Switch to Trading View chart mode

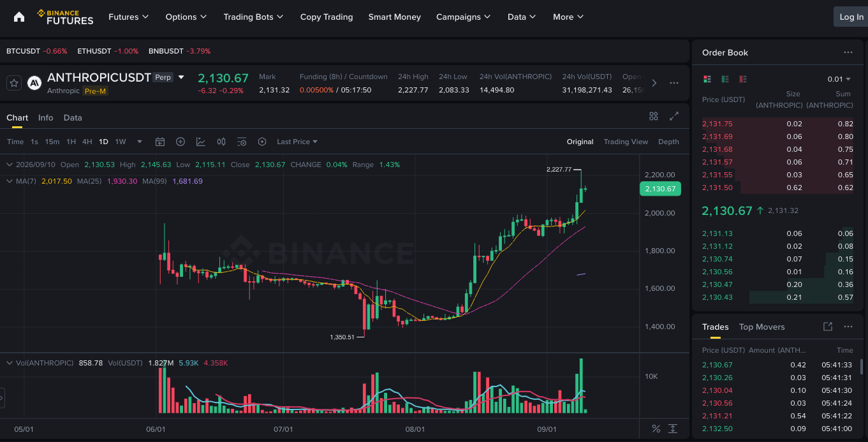click(626, 142)
